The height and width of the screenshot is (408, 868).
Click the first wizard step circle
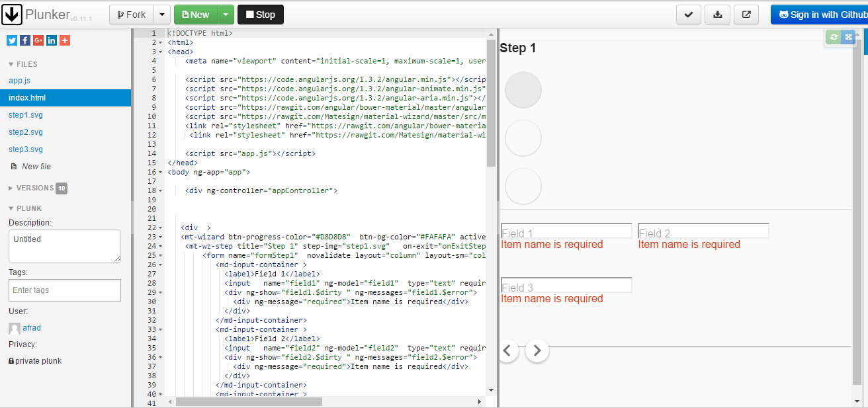pos(523,90)
